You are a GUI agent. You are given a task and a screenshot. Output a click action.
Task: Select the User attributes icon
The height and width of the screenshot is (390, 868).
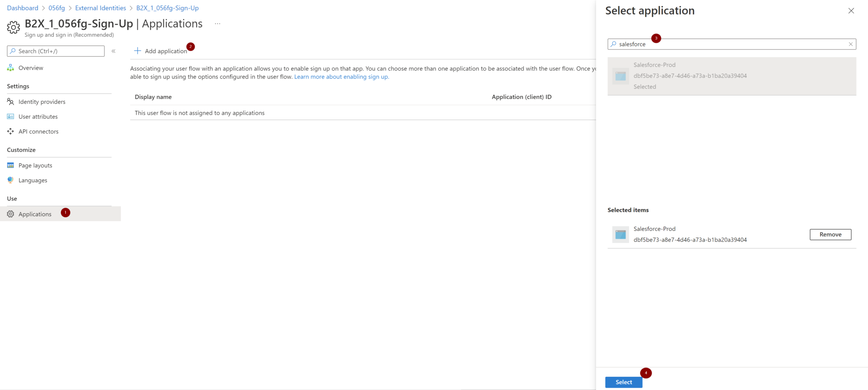[10, 116]
